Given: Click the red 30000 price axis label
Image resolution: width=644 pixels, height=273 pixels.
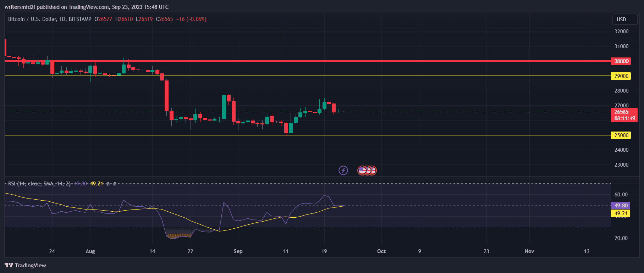Looking at the screenshot, I should coord(621,61).
